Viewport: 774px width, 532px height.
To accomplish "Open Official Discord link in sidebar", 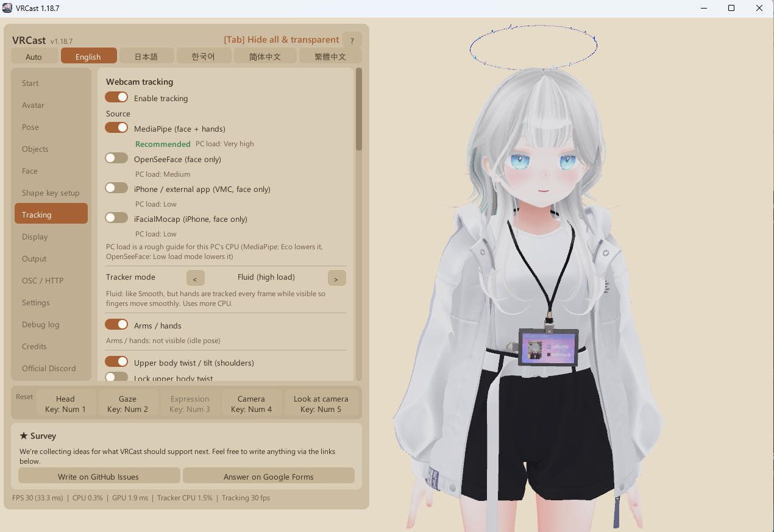I will point(51,368).
